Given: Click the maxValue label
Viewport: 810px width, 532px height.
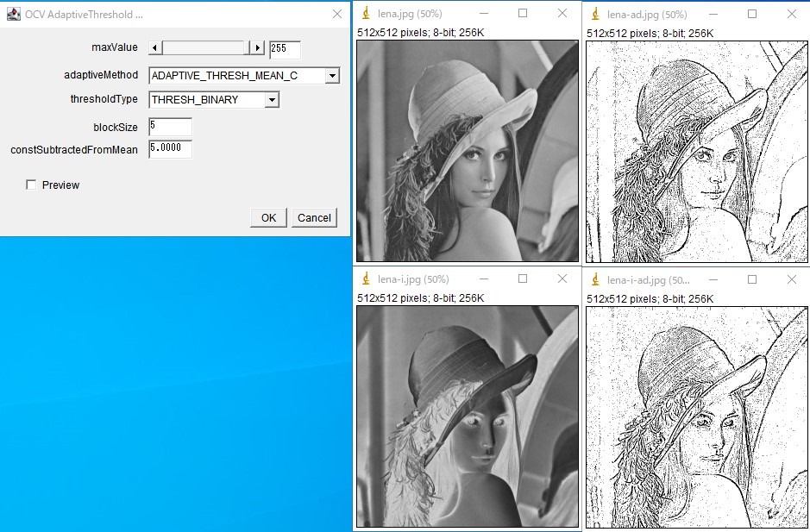Looking at the screenshot, I should (x=114, y=47).
